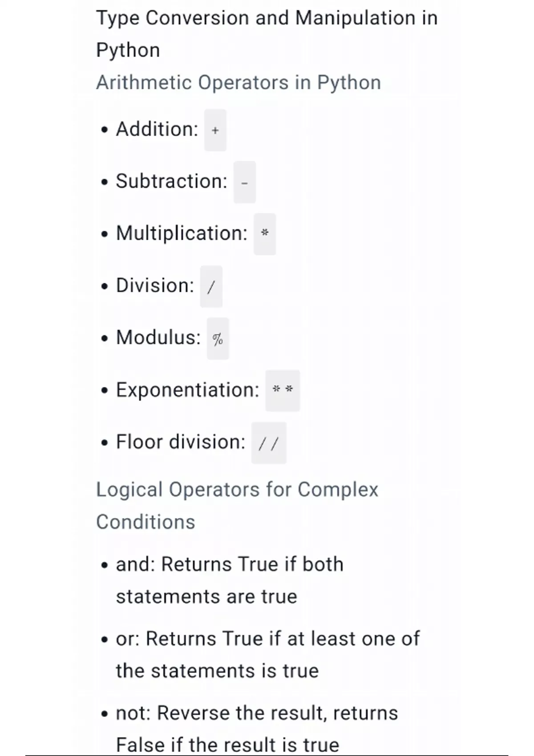The image size is (534, 756).
Task: Click the Arithmetic Operators in Python heading
Action: 239,83
